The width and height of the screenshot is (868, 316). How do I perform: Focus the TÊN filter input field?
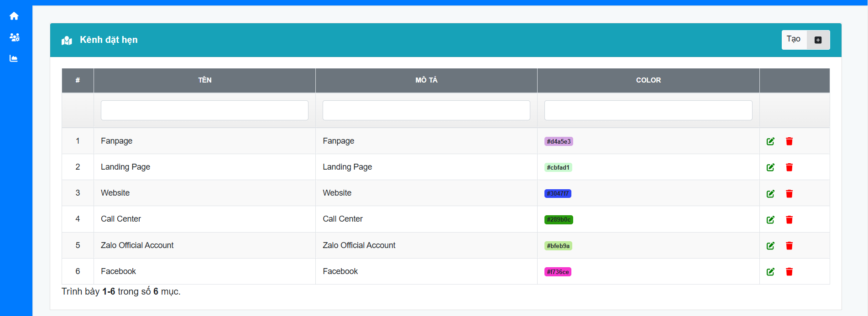[204, 110]
